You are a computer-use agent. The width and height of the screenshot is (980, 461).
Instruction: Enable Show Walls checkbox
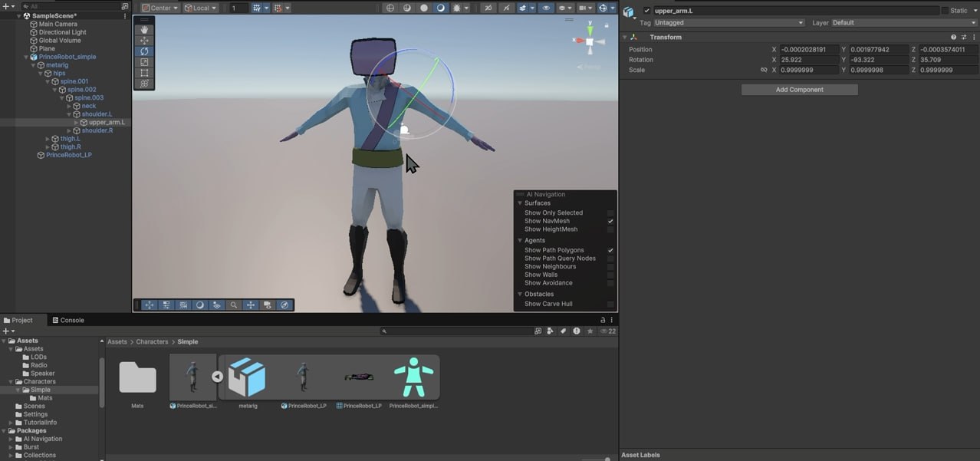[x=610, y=275]
